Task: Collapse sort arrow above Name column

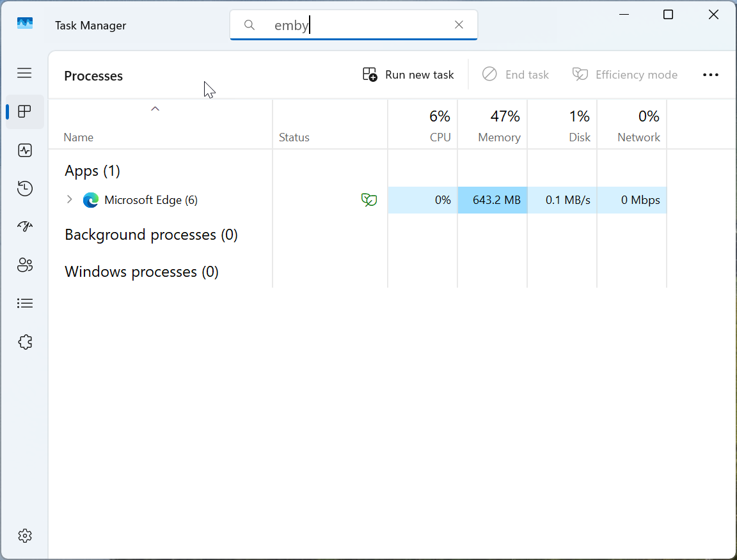Action: pos(155,109)
